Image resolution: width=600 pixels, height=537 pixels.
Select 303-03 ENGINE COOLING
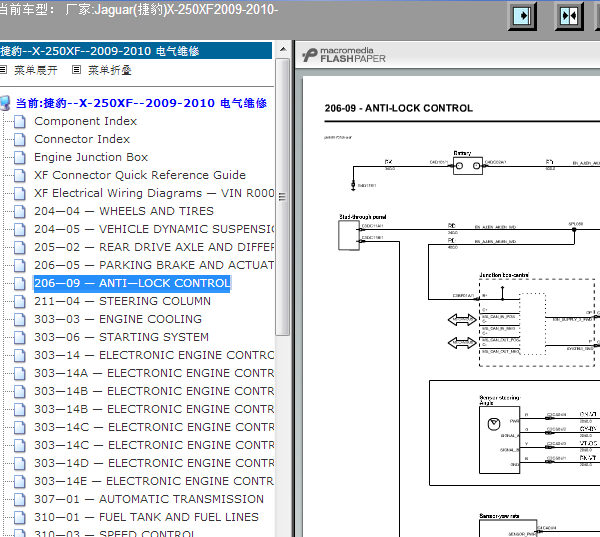pos(118,319)
